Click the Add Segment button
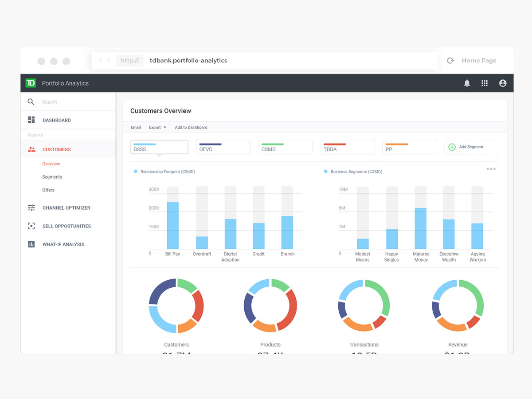 [x=471, y=147]
